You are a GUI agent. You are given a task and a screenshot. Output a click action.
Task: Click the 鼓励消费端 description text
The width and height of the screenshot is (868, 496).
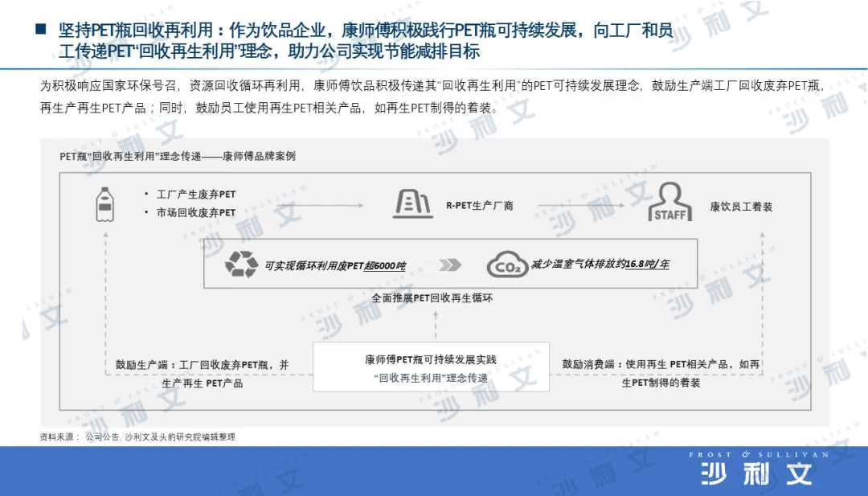(661, 373)
